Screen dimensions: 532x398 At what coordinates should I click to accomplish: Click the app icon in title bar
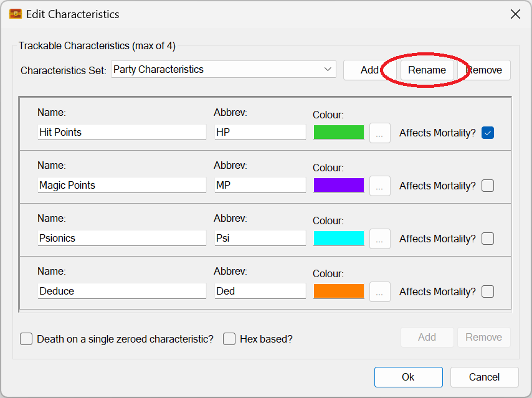point(15,14)
